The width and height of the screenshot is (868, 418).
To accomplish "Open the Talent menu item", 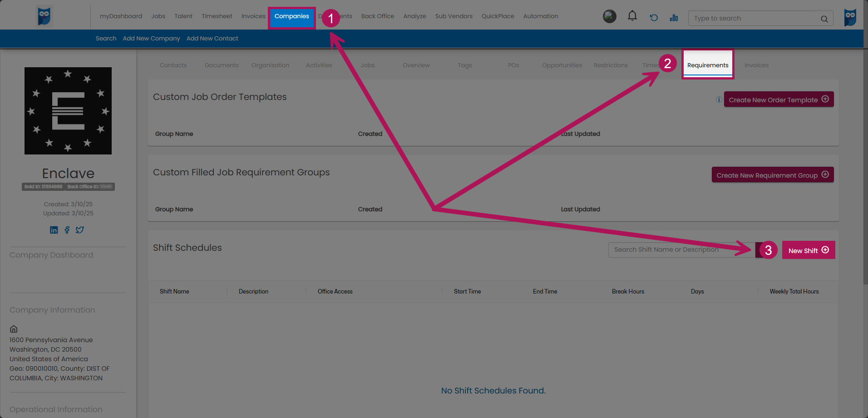I will 183,16.
